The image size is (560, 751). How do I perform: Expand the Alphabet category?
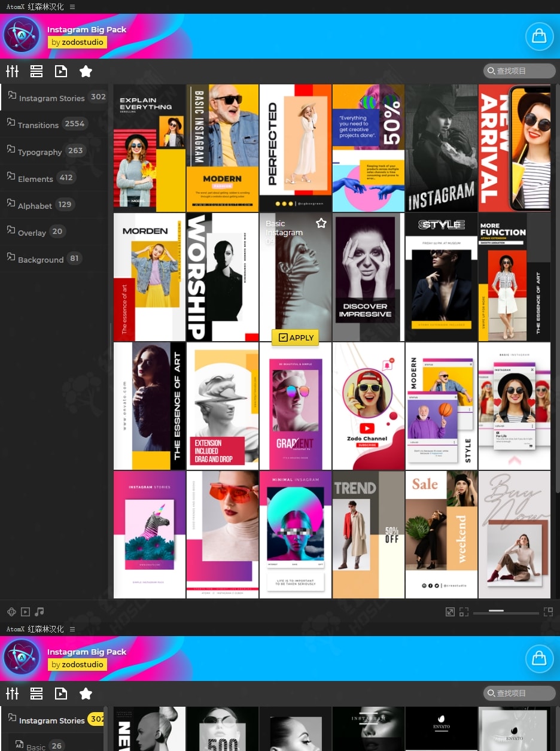pyautogui.click(x=54, y=205)
